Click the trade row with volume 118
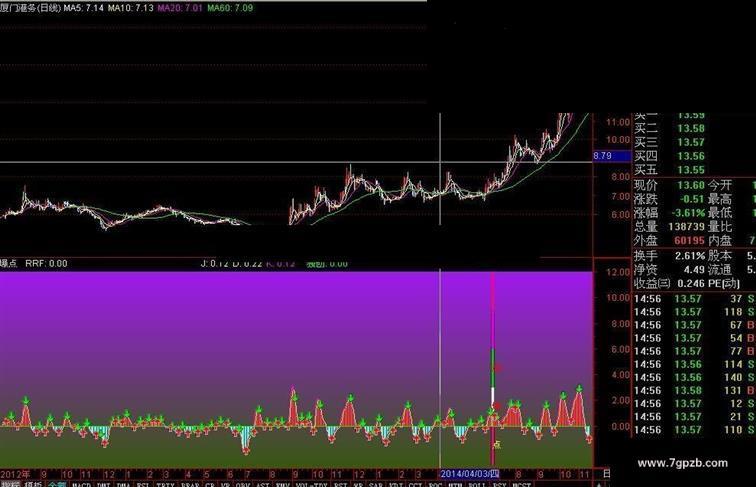This screenshot has height=487, width=756. click(694, 312)
